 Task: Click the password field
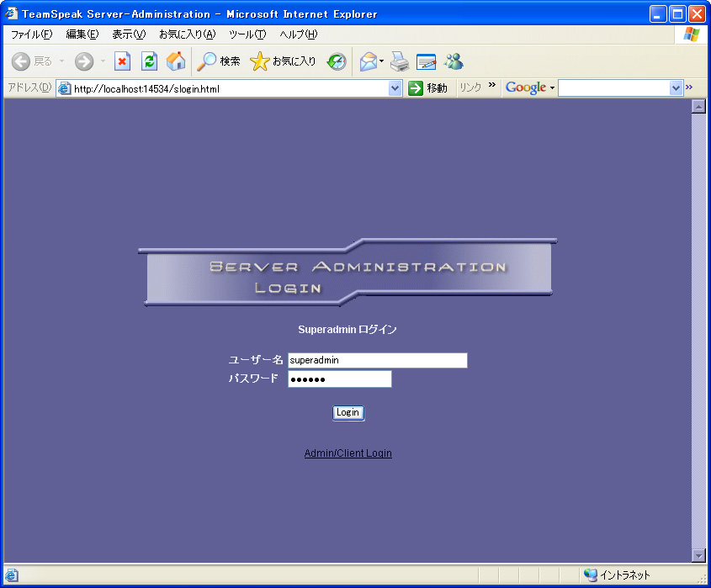coord(340,379)
